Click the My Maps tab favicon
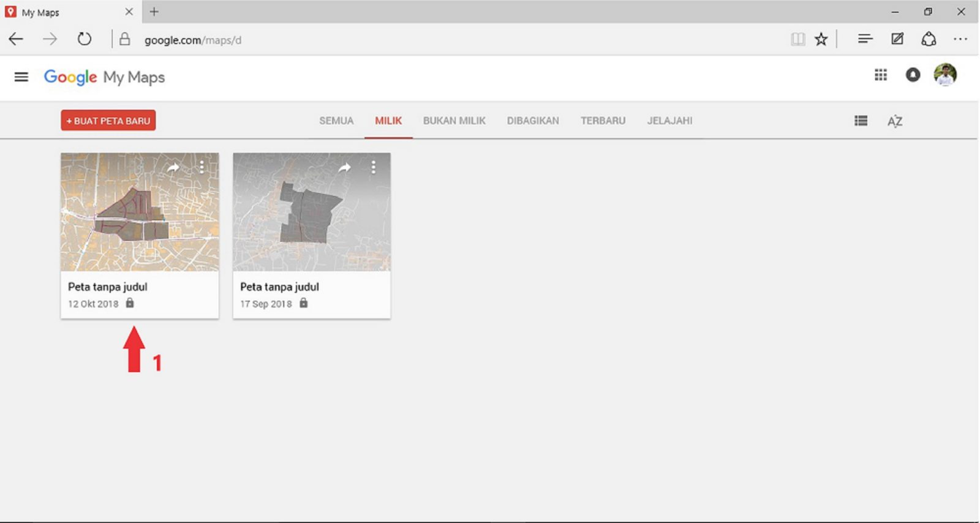The height and width of the screenshot is (523, 980). 10,12
